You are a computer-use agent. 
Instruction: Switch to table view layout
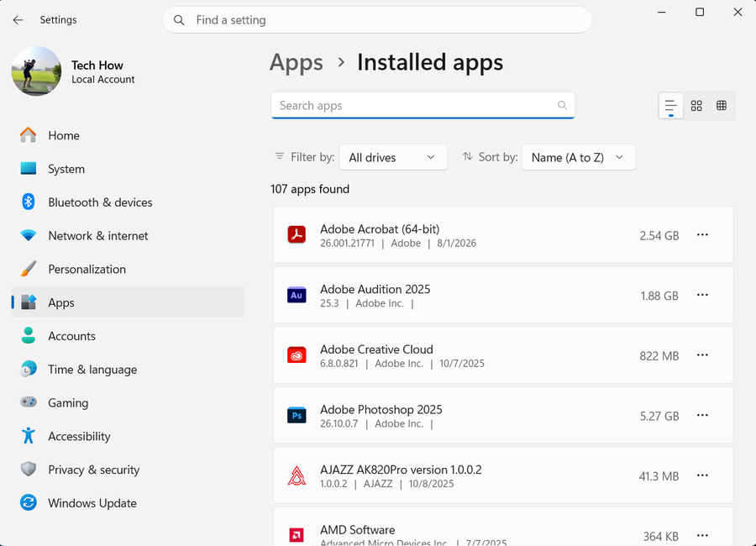coord(722,106)
